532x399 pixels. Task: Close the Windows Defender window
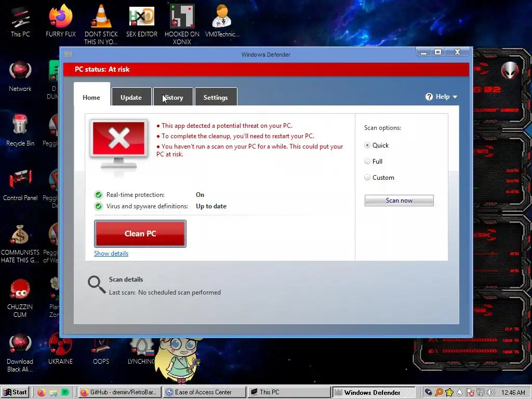[457, 52]
